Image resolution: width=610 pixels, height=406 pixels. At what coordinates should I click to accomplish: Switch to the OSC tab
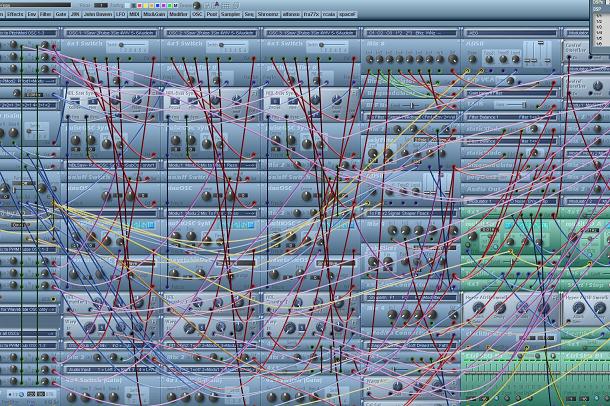pyautogui.click(x=197, y=14)
